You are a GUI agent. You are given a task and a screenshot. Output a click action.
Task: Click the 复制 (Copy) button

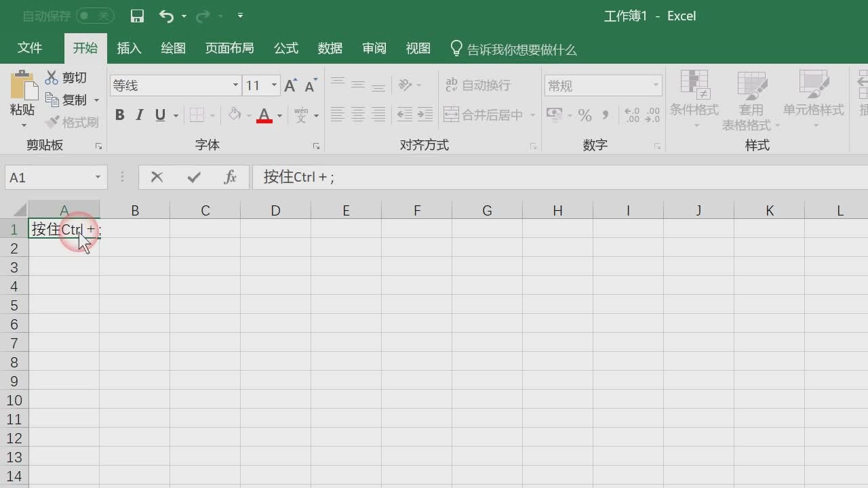(66, 100)
